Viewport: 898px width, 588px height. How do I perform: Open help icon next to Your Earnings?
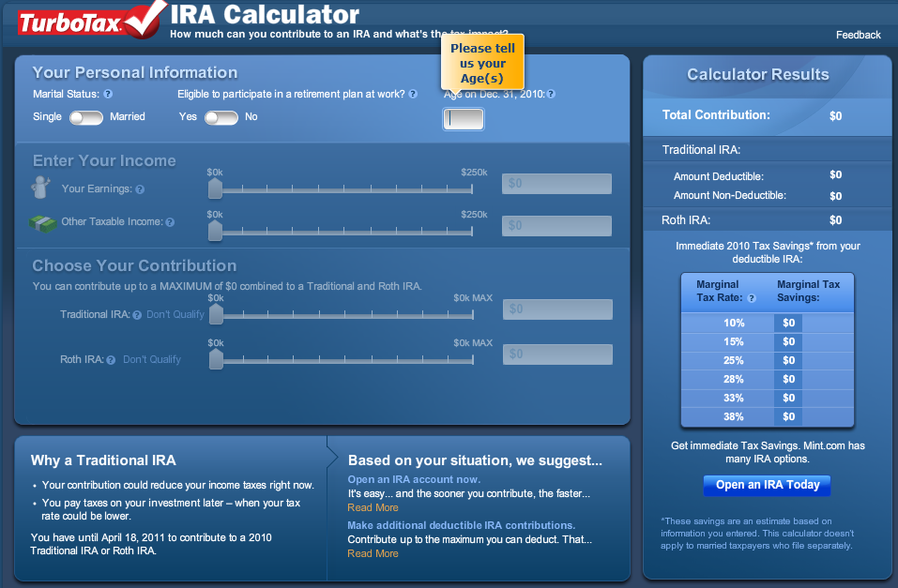[x=140, y=189]
